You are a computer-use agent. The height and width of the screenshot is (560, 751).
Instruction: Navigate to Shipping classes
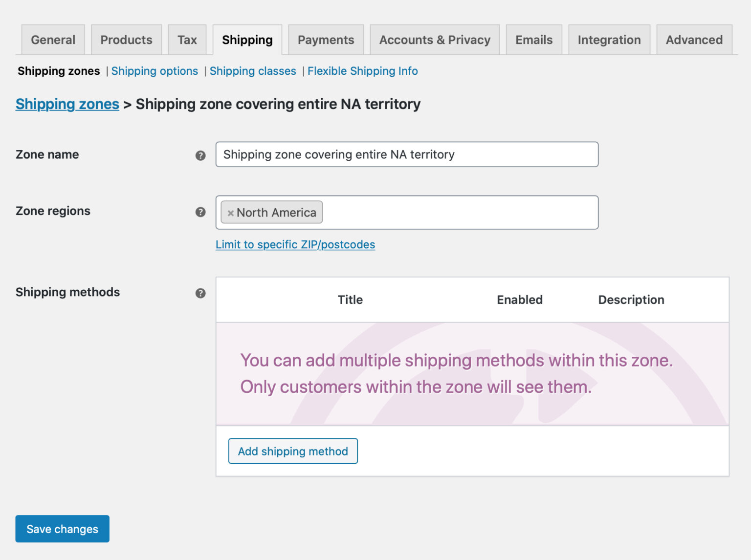253,71
